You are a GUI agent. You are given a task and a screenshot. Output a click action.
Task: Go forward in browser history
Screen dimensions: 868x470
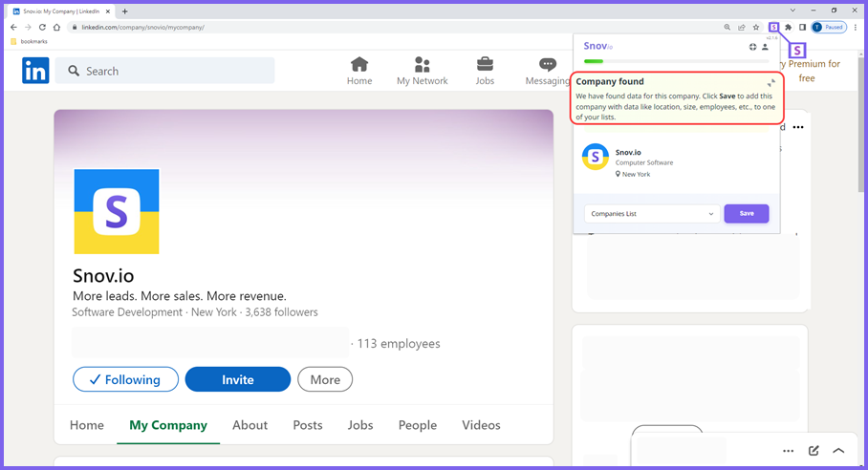pyautogui.click(x=28, y=27)
